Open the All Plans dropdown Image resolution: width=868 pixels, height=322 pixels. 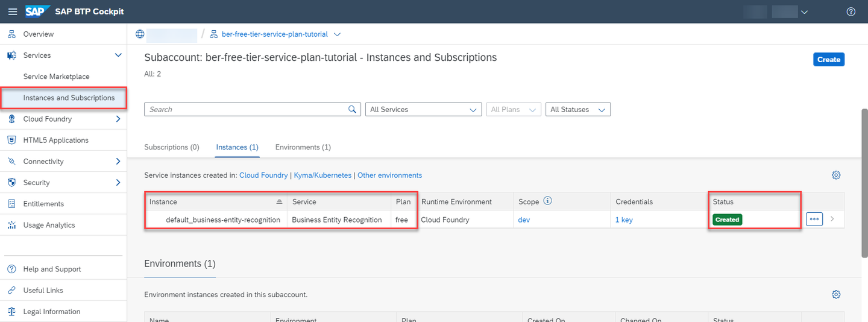513,109
